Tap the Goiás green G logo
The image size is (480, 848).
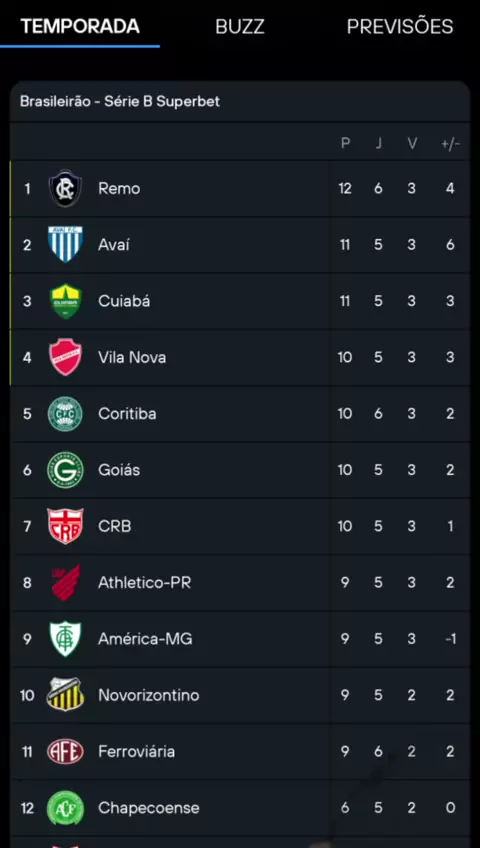[65, 470]
